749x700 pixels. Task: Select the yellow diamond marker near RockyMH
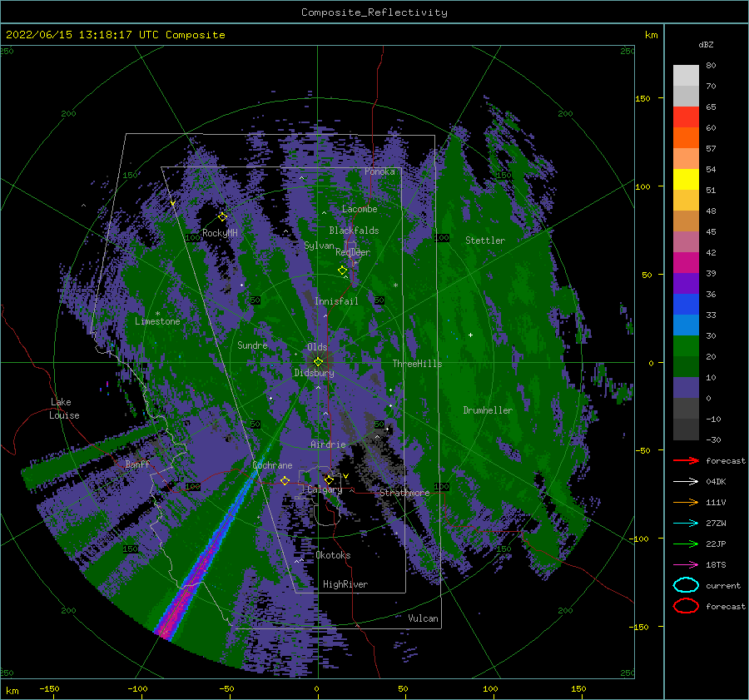pos(222,217)
